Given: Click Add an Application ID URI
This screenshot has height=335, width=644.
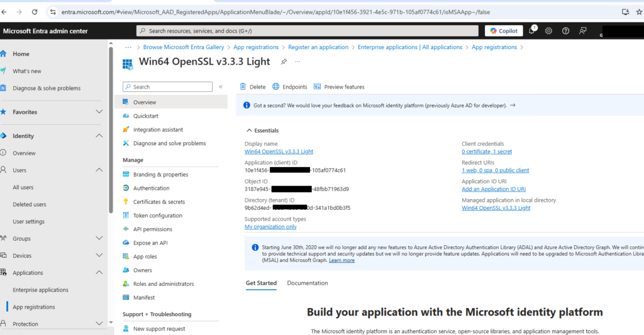Looking at the screenshot, I should pyautogui.click(x=494, y=189).
